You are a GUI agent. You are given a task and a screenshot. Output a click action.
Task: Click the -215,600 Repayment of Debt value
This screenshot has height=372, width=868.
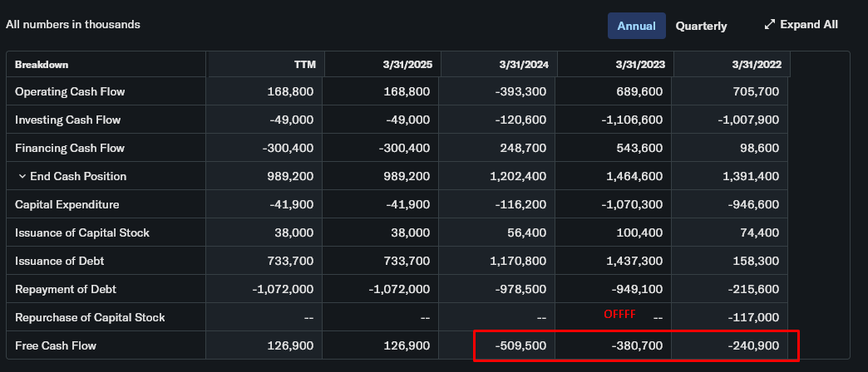753,289
